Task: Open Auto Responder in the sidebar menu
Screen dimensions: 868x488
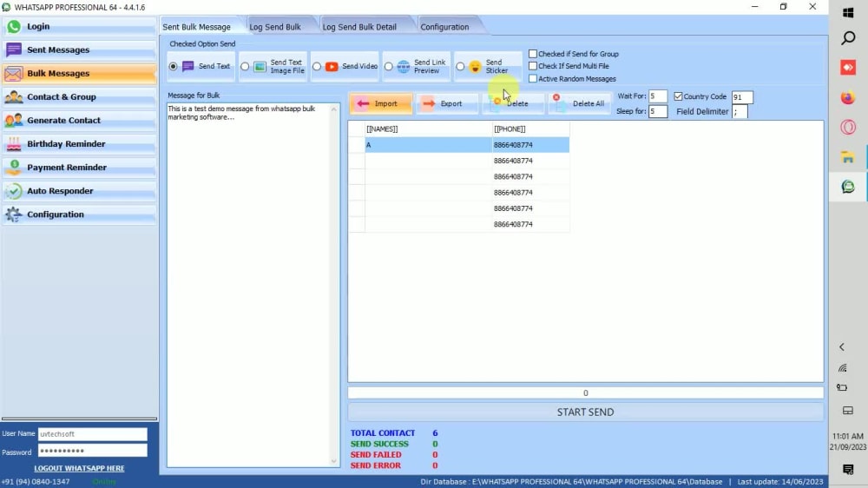Action: [79, 191]
